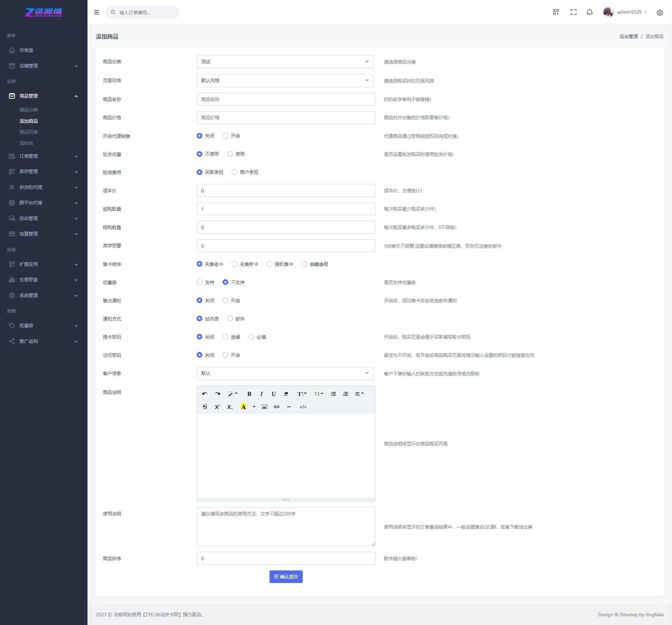Click the bold formatting icon
Viewport: 672px width, 625px height.
point(249,394)
